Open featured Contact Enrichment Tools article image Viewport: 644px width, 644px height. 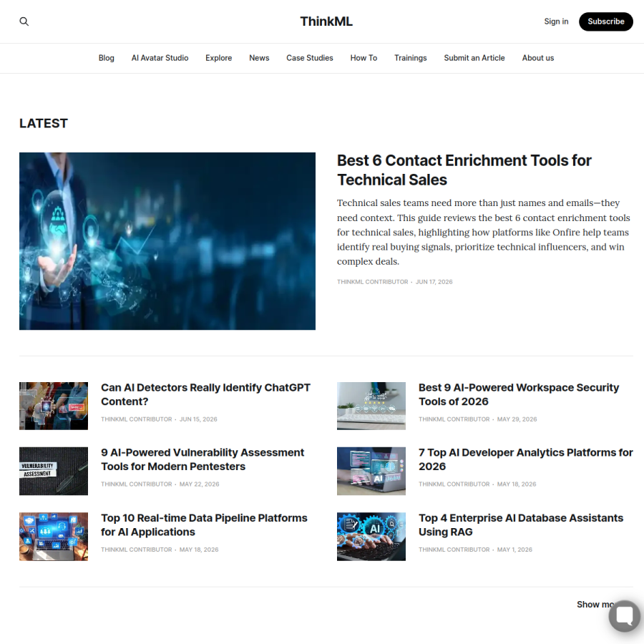coord(167,241)
